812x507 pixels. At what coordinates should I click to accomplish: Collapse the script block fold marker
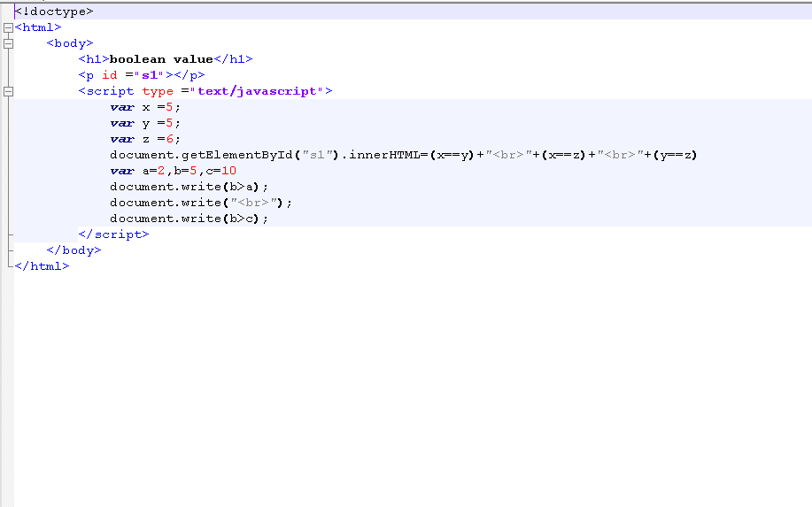[8, 91]
